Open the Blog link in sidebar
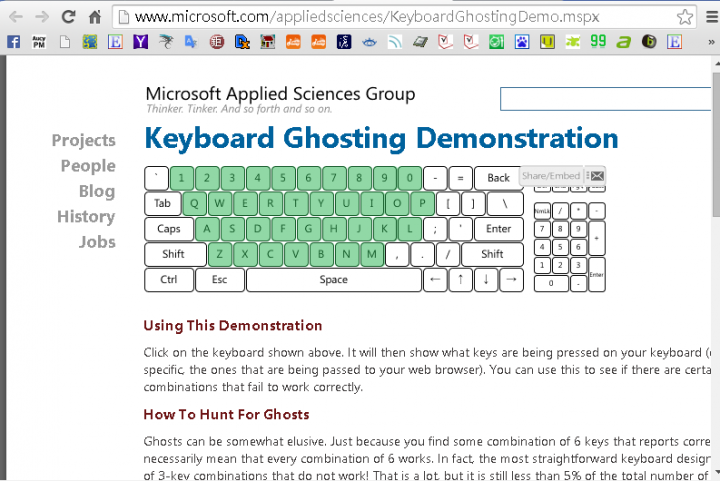 coord(97,191)
